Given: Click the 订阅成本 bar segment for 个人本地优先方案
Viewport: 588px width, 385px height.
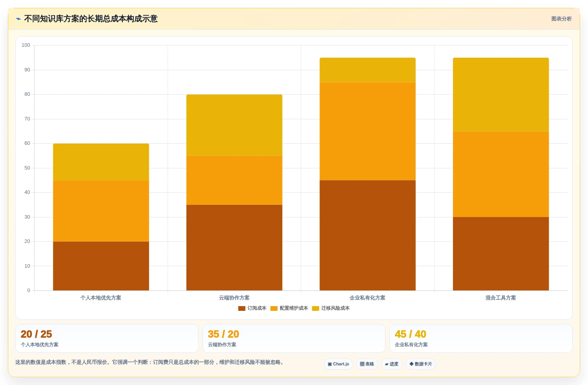Looking at the screenshot, I should 101,266.
